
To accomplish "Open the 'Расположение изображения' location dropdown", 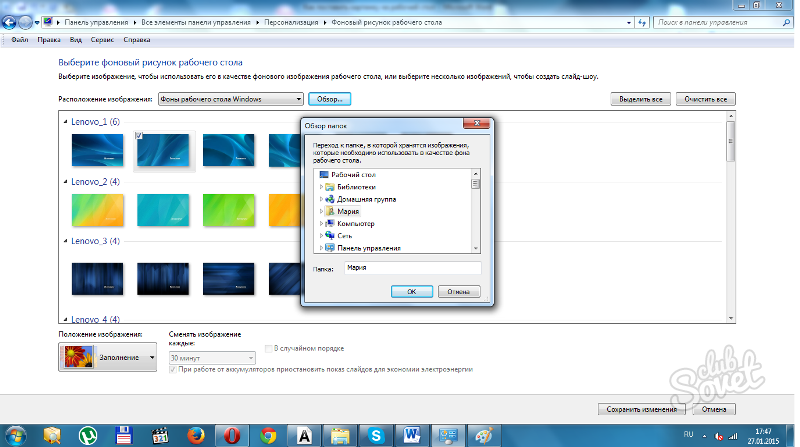I will [231, 99].
